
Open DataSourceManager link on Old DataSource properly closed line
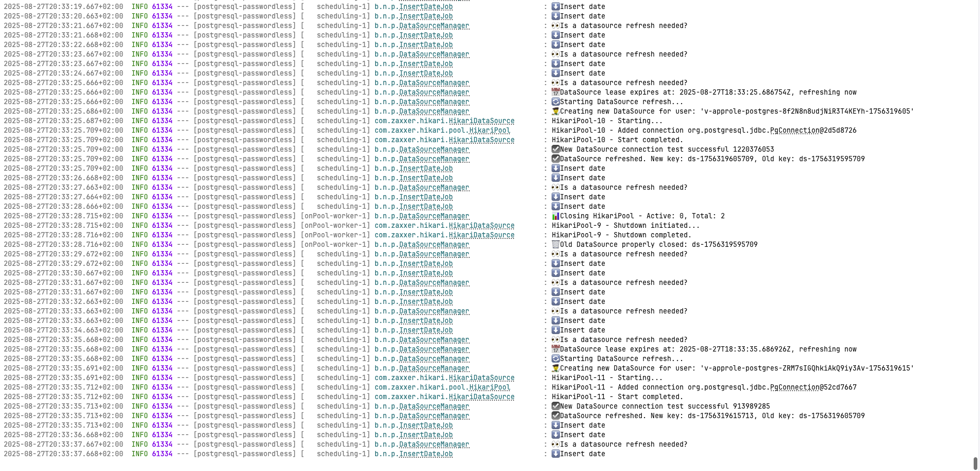tap(434, 244)
